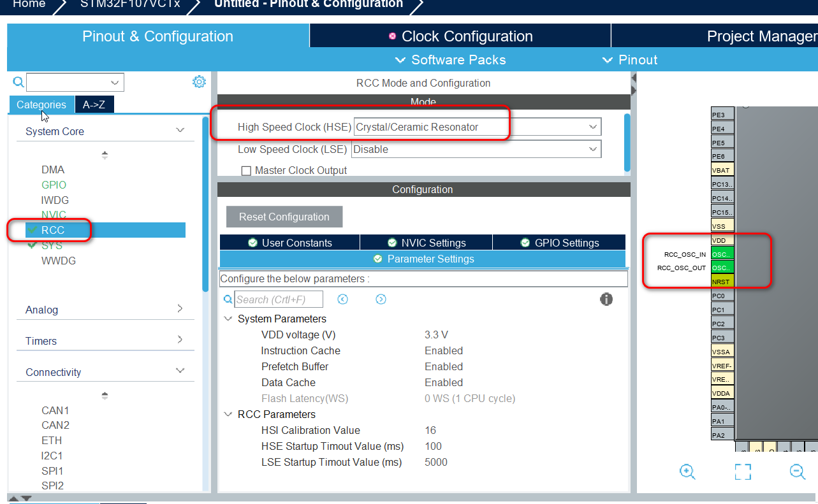Viewport: 818px width, 504px height.
Task: Click the sort arrows under Connectivity
Action: pyautogui.click(x=105, y=395)
